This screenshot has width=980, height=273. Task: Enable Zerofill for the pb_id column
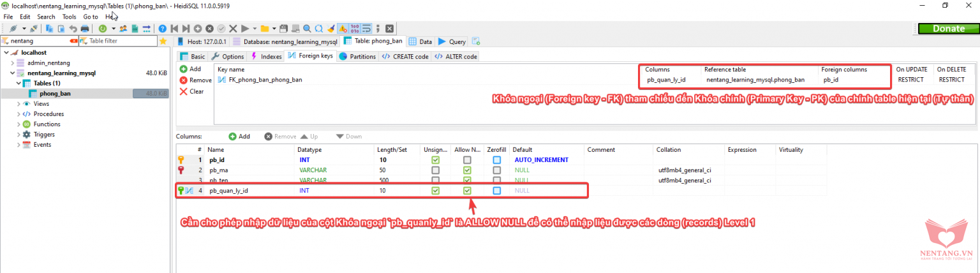[496, 160]
